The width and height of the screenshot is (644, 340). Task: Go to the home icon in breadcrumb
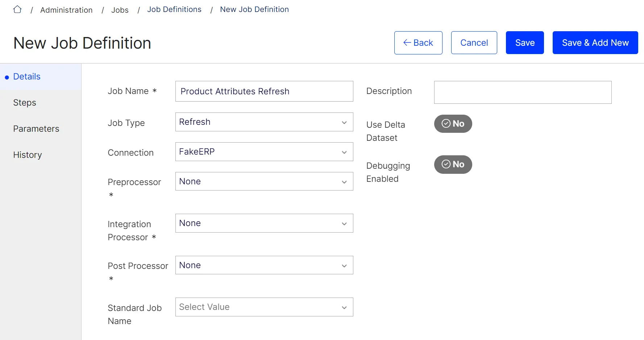click(x=17, y=9)
